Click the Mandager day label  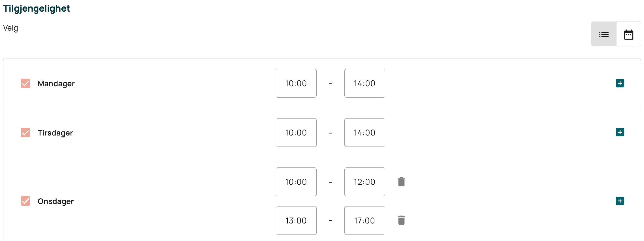56,84
